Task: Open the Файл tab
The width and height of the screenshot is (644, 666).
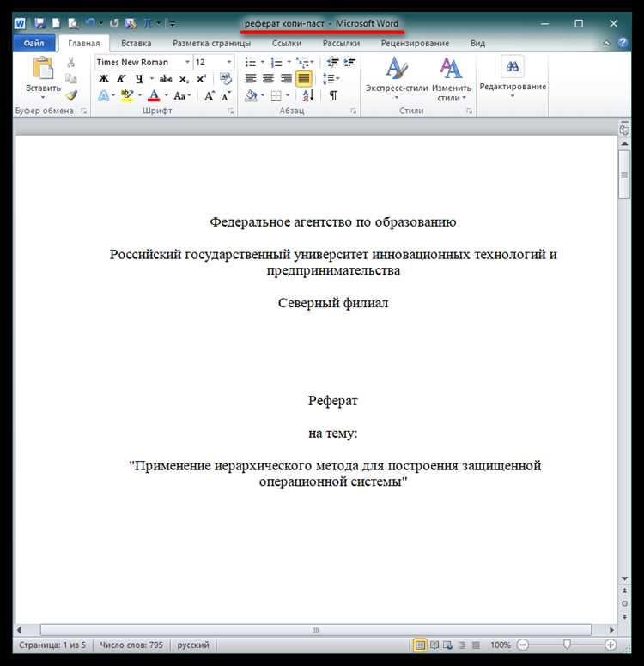Action: (34, 43)
